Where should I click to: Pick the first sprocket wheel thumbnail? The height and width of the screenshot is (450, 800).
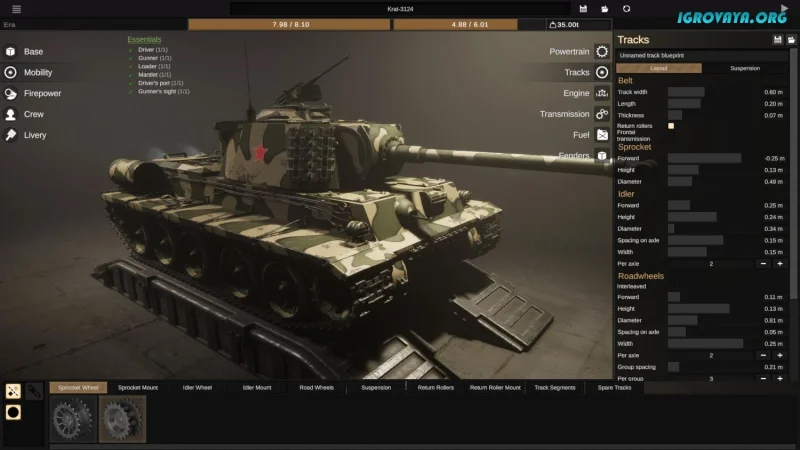[73, 418]
